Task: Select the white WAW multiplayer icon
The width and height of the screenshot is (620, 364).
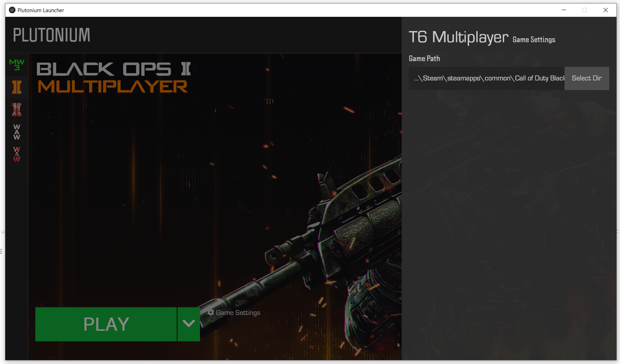Action: coord(16,132)
